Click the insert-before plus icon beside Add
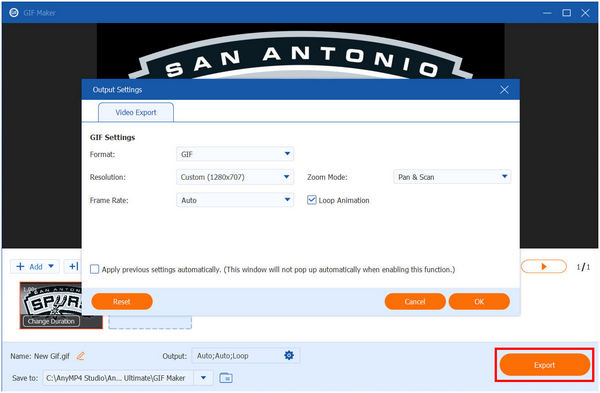Image resolution: width=600 pixels, height=393 pixels. pos(73,266)
